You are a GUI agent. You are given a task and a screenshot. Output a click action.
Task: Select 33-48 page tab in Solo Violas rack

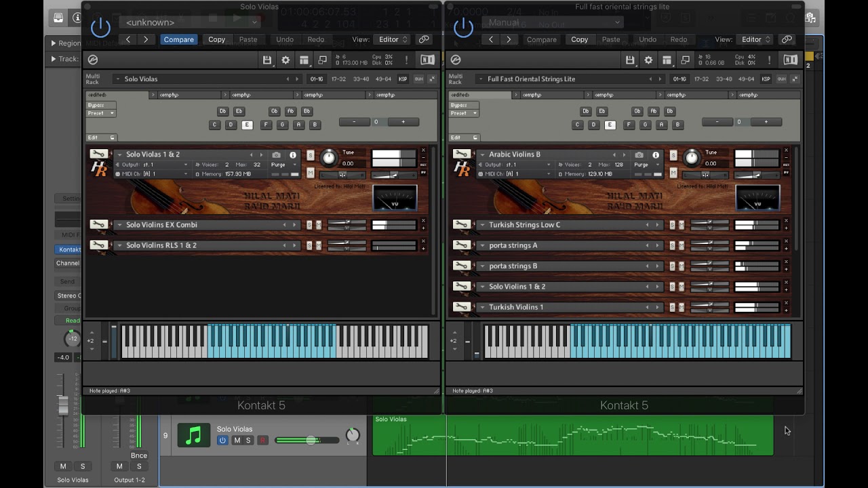pyautogui.click(x=362, y=79)
